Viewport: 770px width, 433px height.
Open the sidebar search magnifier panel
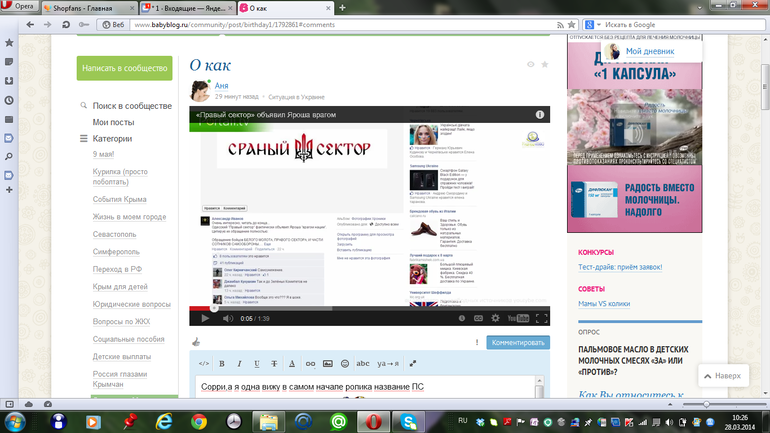[9, 157]
